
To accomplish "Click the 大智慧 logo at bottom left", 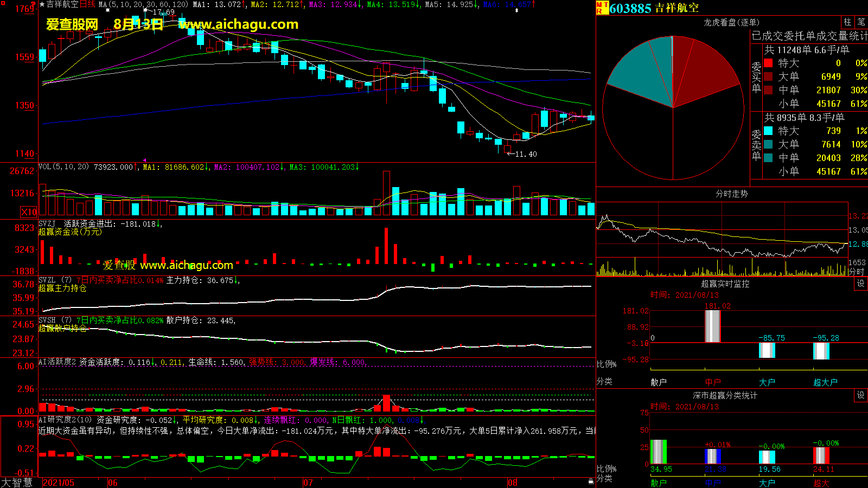I will (x=17, y=482).
